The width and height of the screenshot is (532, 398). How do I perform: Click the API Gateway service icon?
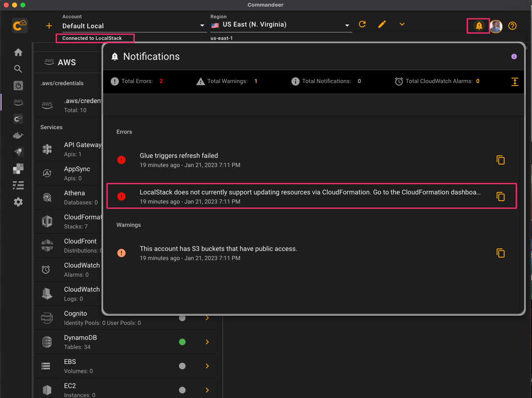[x=47, y=149]
